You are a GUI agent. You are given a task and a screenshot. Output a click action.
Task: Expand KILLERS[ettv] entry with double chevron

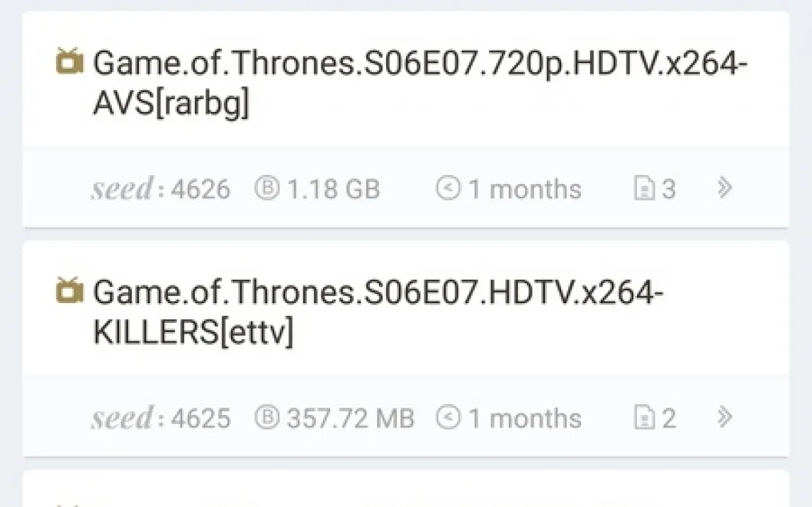pyautogui.click(x=723, y=416)
